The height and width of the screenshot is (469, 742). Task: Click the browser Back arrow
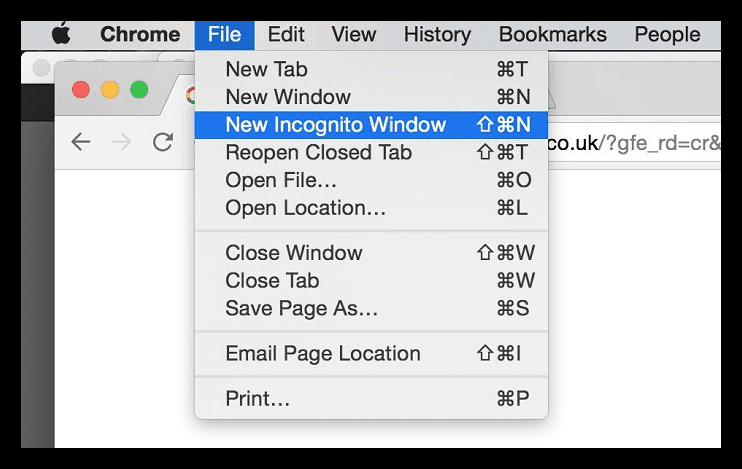(81, 142)
